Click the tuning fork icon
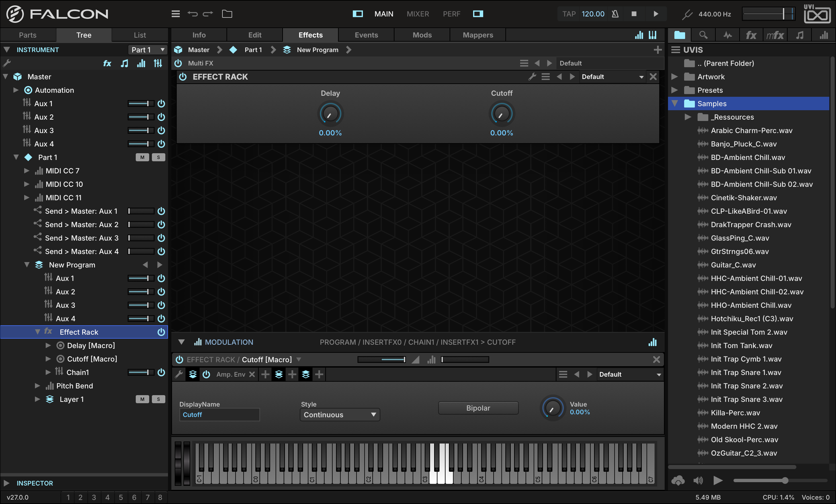836x504 pixels. coord(687,14)
